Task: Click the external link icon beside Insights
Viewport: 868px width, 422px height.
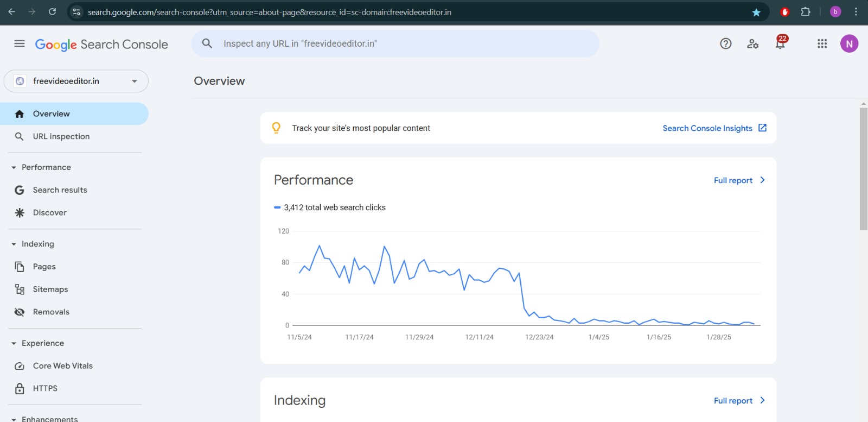Action: (x=762, y=128)
